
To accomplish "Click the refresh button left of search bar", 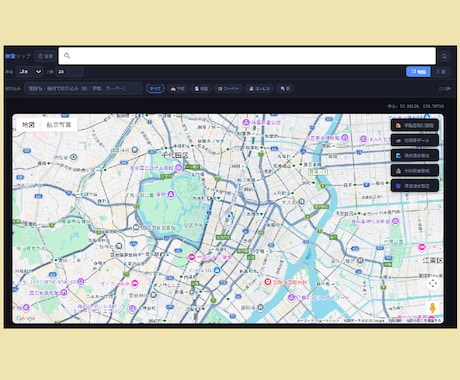I will point(45,56).
